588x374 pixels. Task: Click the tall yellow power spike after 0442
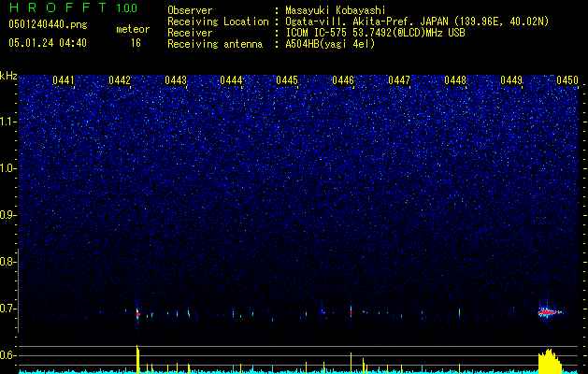(137, 359)
